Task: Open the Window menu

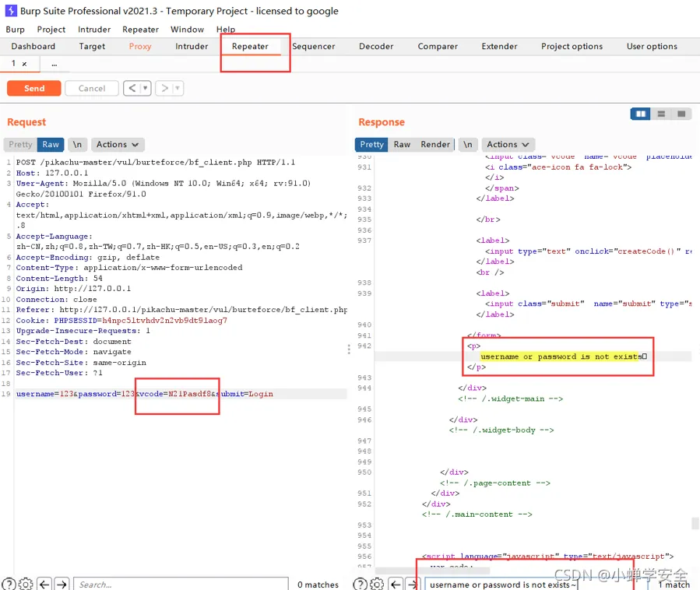Action: point(187,30)
